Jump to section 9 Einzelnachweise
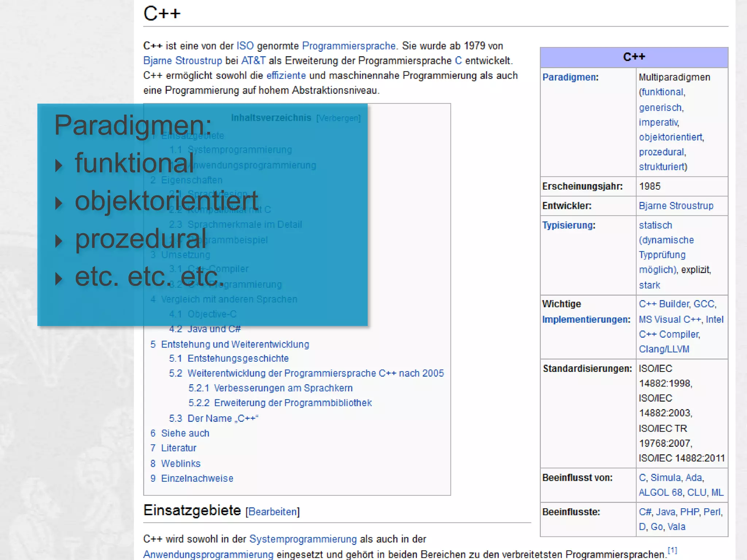 pyautogui.click(x=192, y=479)
